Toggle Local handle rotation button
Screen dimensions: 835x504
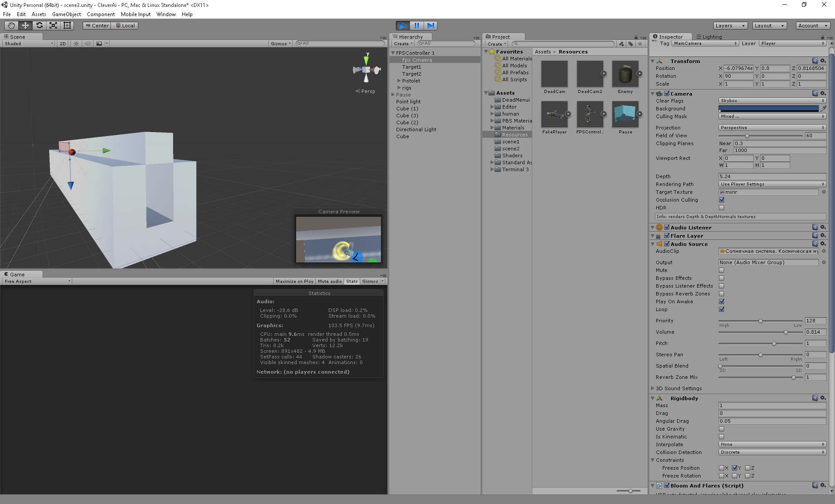point(125,26)
